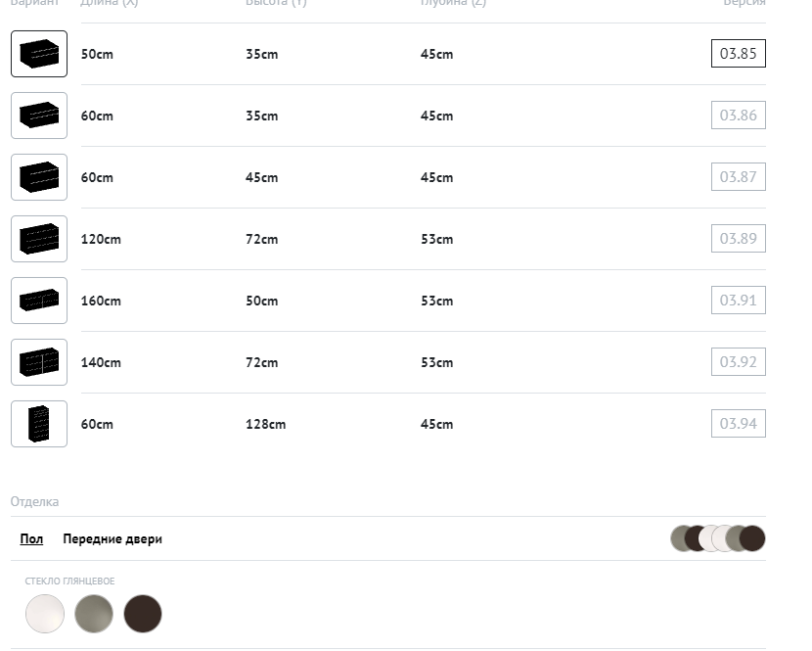The height and width of the screenshot is (651, 812).
Task: Select the 50cm variant thumbnail icon
Action: point(39,54)
